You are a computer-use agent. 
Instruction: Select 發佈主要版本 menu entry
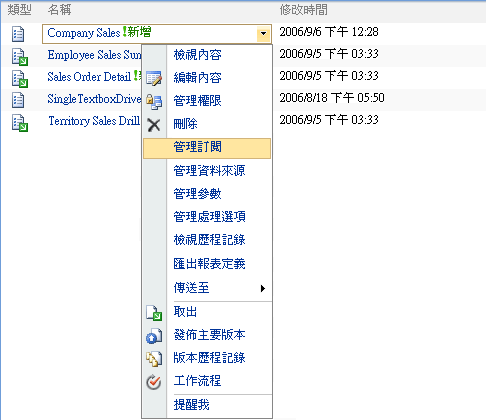tap(207, 335)
